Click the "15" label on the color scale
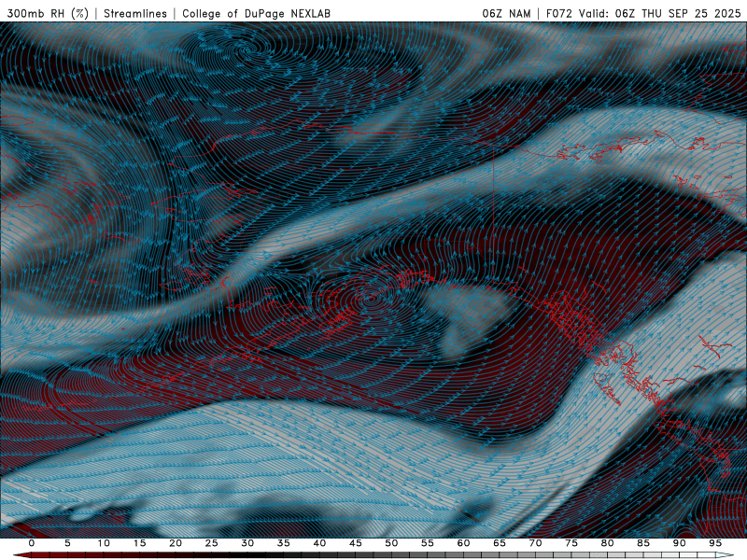The image size is (747, 560). [x=139, y=543]
